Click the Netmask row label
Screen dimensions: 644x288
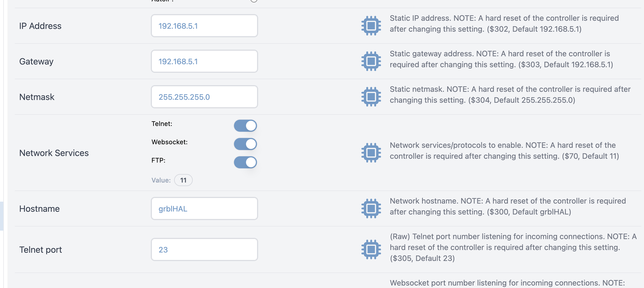37,97
